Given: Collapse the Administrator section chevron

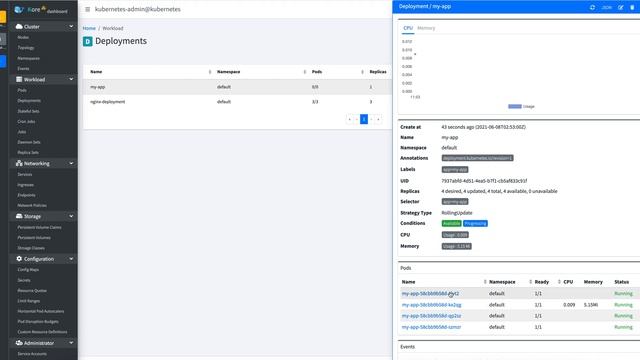Looking at the screenshot, I should click(71, 342).
